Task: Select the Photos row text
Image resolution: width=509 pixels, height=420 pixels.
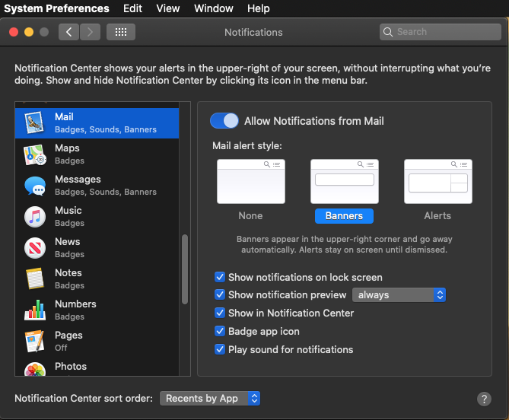Action: tap(71, 367)
